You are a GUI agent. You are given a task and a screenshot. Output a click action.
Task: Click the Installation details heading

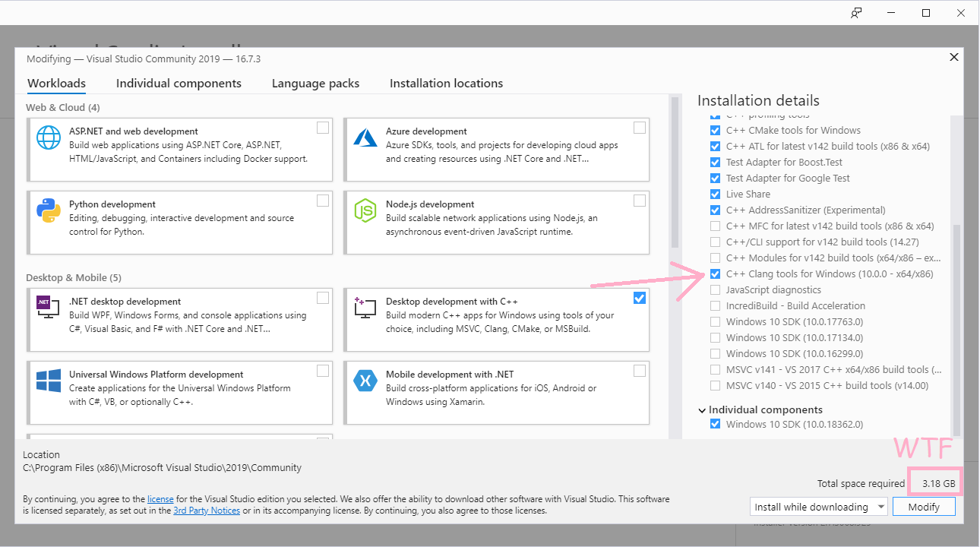pos(758,100)
